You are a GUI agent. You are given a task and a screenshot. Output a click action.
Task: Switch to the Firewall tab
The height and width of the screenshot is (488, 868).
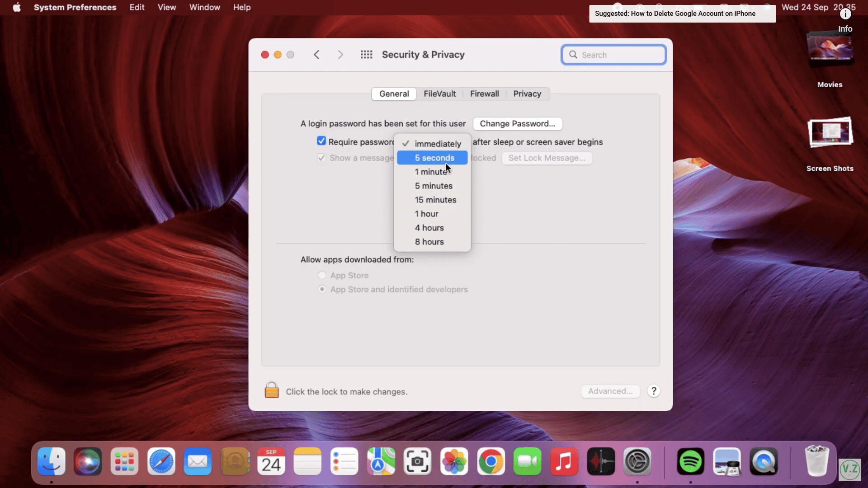pyautogui.click(x=484, y=94)
